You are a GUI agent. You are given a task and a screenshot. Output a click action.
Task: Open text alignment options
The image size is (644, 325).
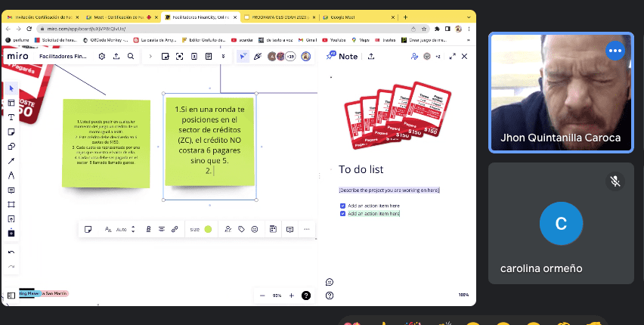pyautogui.click(x=162, y=229)
